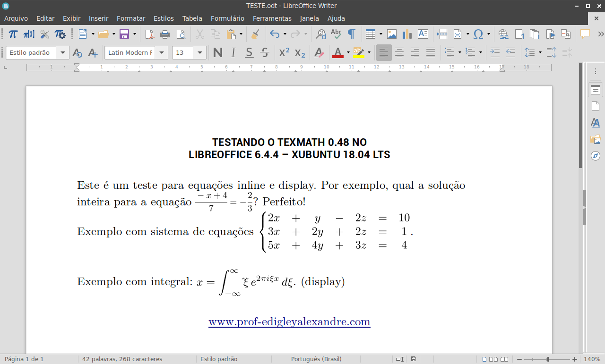Decrease paragraph indent
Image resolution: width=605 pixels, height=364 pixels.
[510, 52]
